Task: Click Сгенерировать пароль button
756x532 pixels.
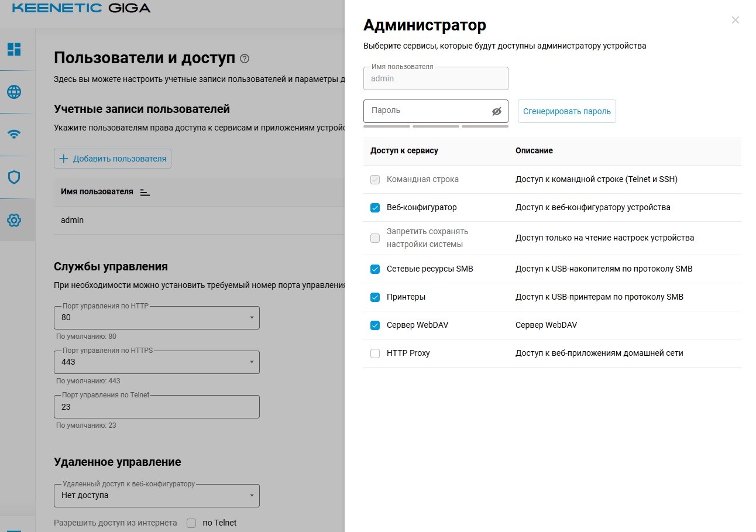Action: [566, 111]
